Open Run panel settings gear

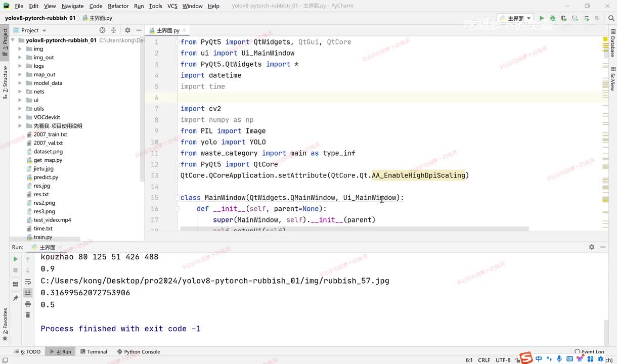[x=592, y=247]
